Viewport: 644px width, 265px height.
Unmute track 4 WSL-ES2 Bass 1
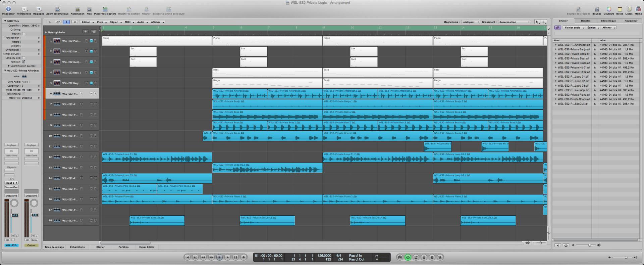[91, 73]
